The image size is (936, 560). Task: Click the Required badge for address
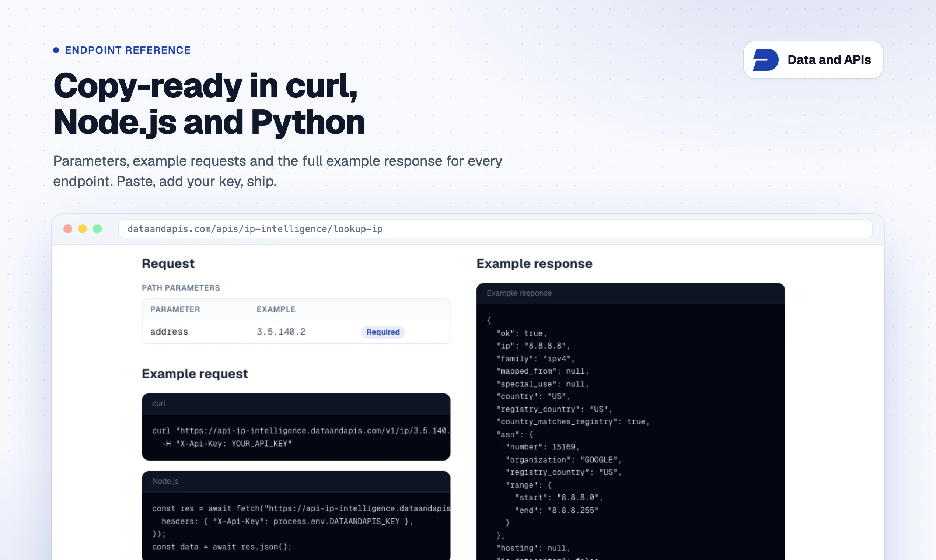[x=383, y=332]
